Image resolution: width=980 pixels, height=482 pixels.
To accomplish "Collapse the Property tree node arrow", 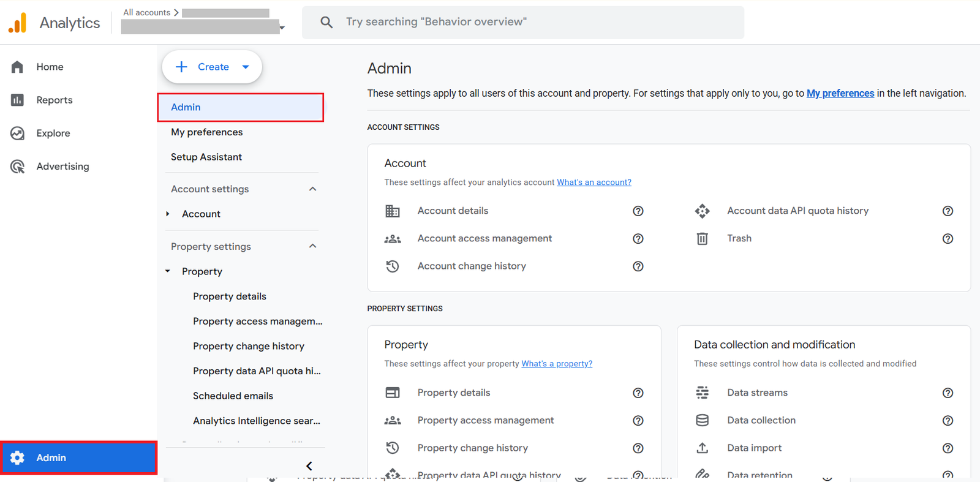I will pyautogui.click(x=168, y=271).
